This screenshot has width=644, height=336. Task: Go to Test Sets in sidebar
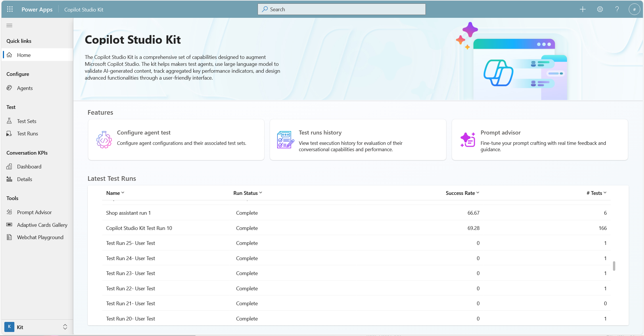pos(26,121)
